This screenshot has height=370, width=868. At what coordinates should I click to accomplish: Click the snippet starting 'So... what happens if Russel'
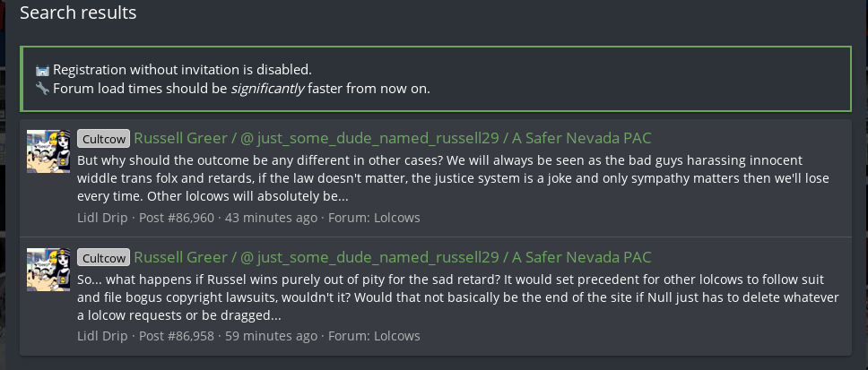click(458, 297)
